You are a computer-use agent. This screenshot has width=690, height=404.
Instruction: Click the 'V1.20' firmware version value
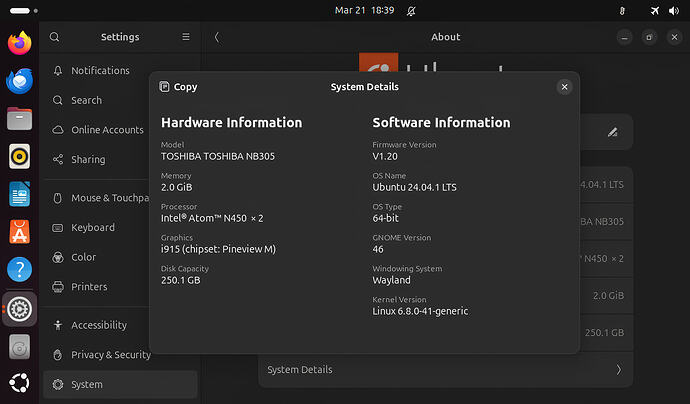(385, 156)
